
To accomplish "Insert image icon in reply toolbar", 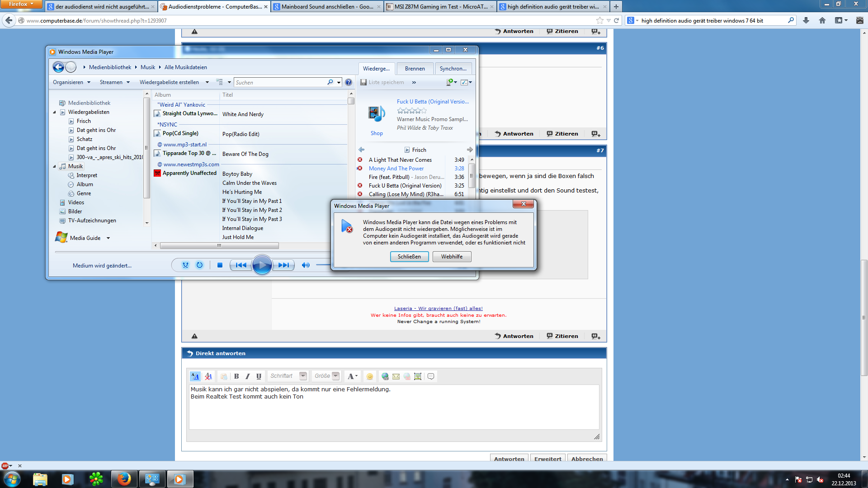I will click(x=418, y=376).
